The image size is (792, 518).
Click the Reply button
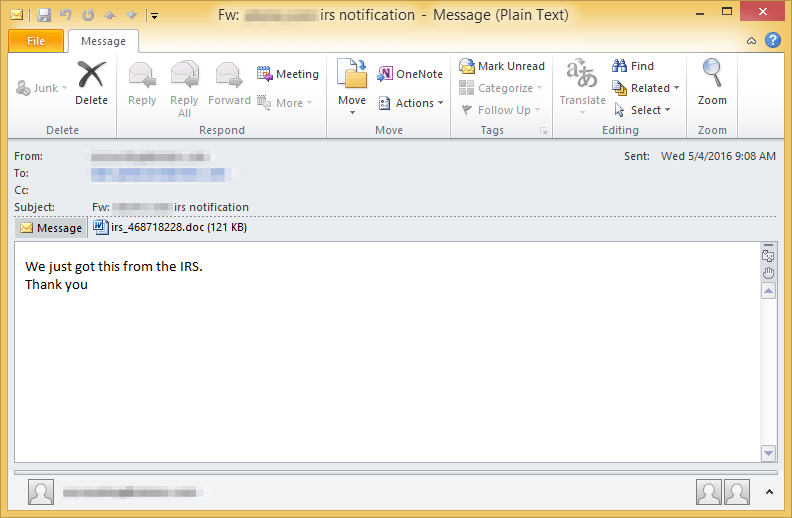click(142, 83)
